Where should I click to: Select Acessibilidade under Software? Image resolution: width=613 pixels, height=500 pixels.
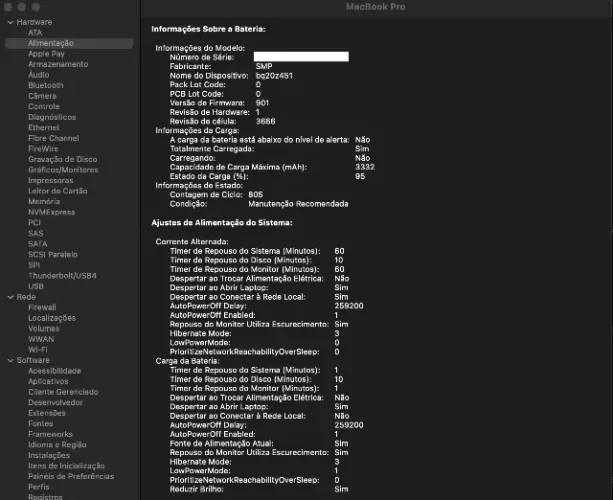click(x=54, y=371)
